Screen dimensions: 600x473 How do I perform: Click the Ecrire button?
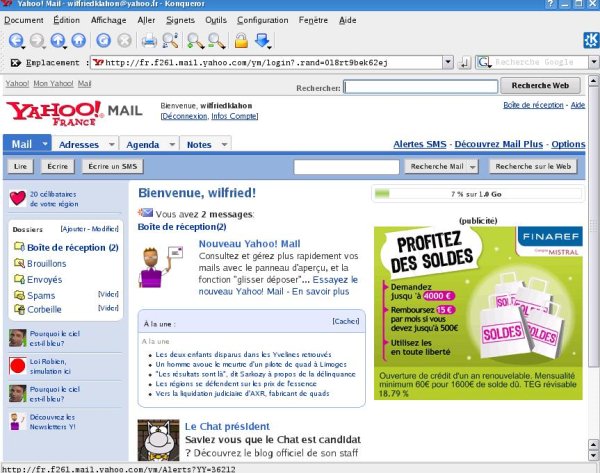coord(57,166)
